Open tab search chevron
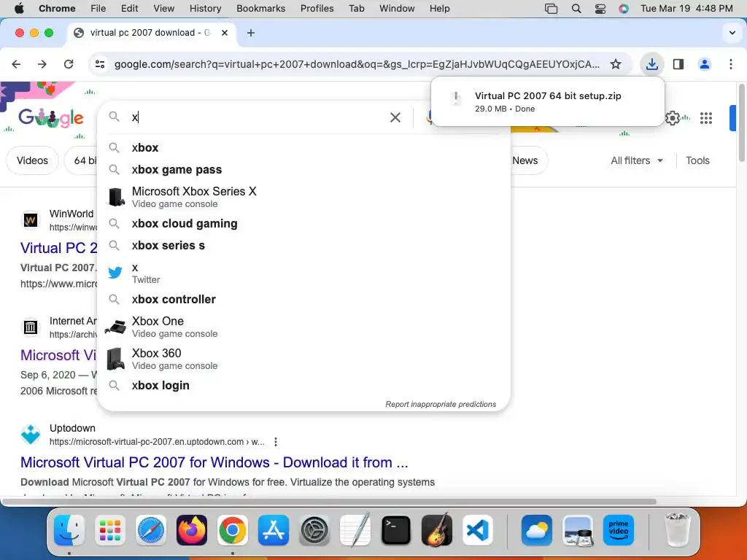 point(732,33)
